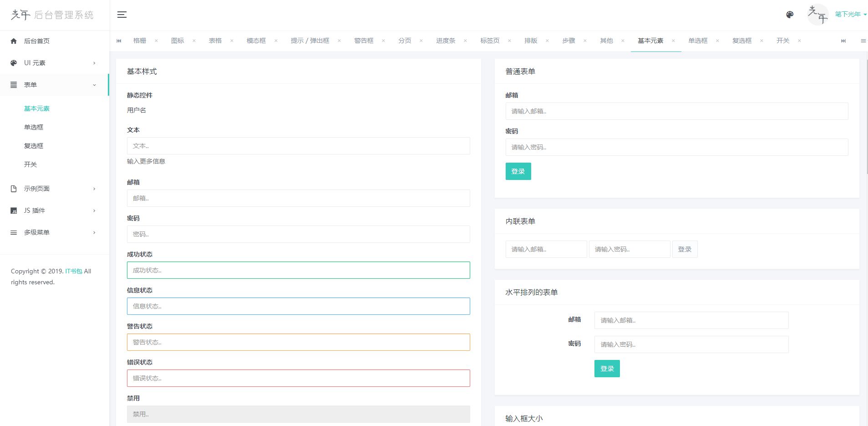
Task: Close the 开关 tab
Action: [x=799, y=41]
